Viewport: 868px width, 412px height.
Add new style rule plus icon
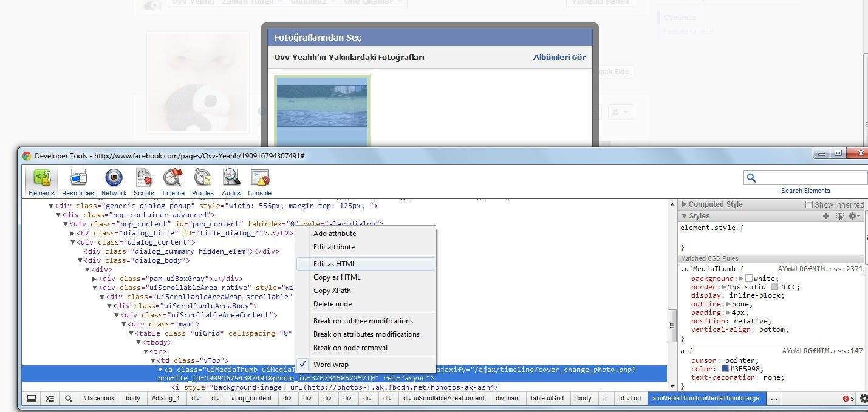(826, 216)
